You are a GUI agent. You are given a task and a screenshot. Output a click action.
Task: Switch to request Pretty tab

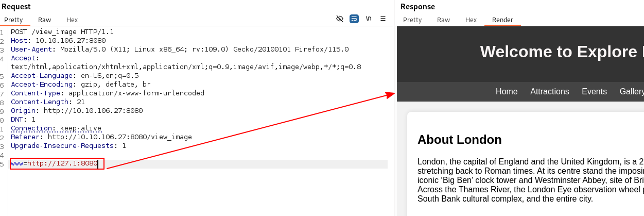pyautogui.click(x=14, y=20)
